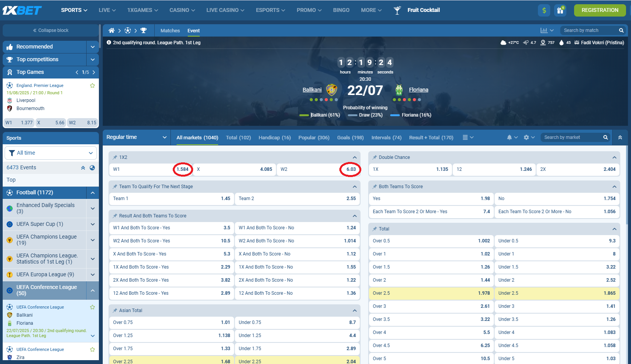Select W2 odds 6.03
631x364 pixels.
click(318, 169)
